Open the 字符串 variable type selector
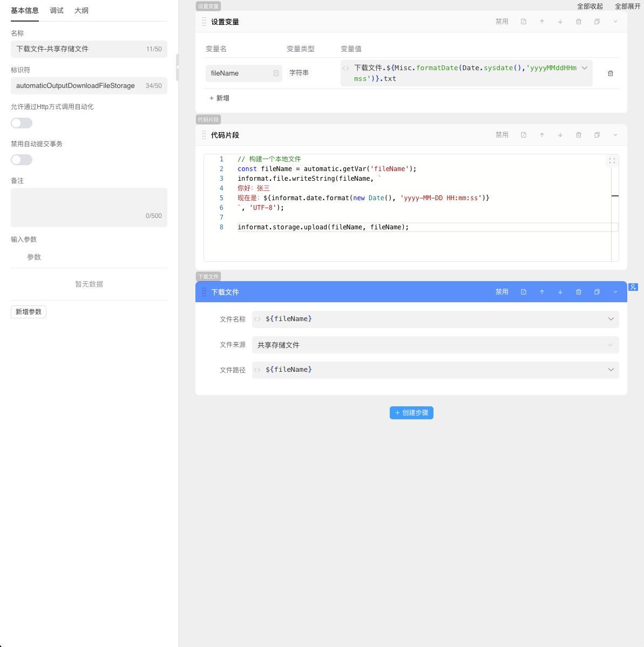Screen dimensions: 644x647 coord(299,73)
